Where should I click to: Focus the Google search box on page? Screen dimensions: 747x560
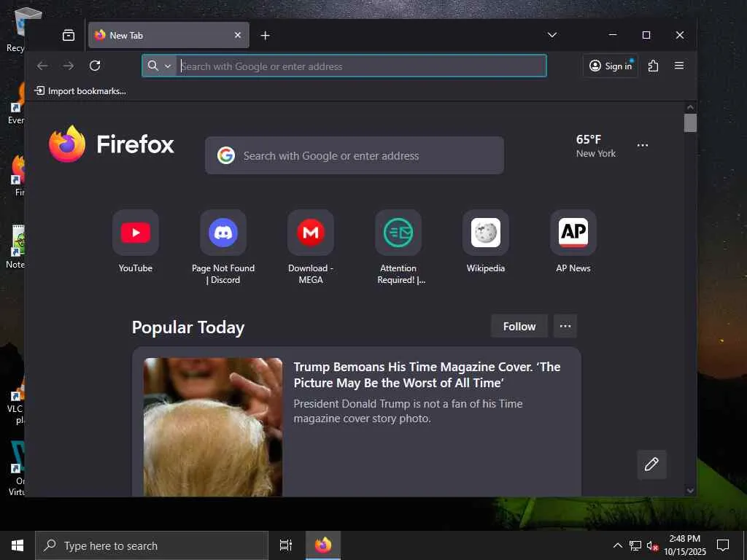coord(355,156)
